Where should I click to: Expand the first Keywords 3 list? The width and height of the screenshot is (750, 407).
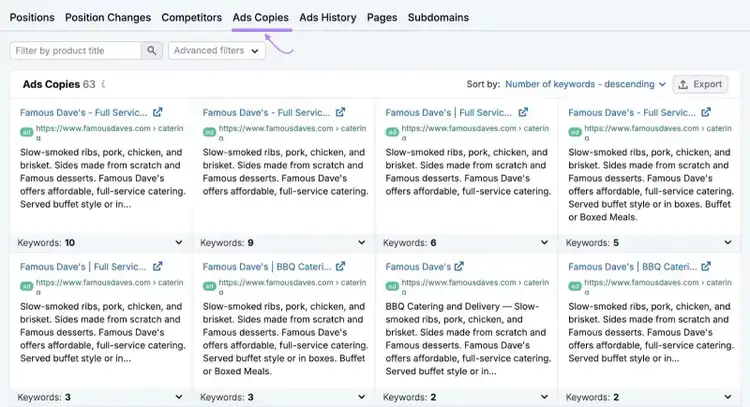tap(178, 397)
